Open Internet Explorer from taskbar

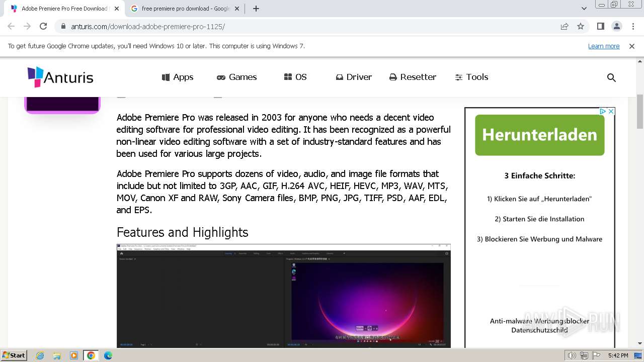point(40,355)
